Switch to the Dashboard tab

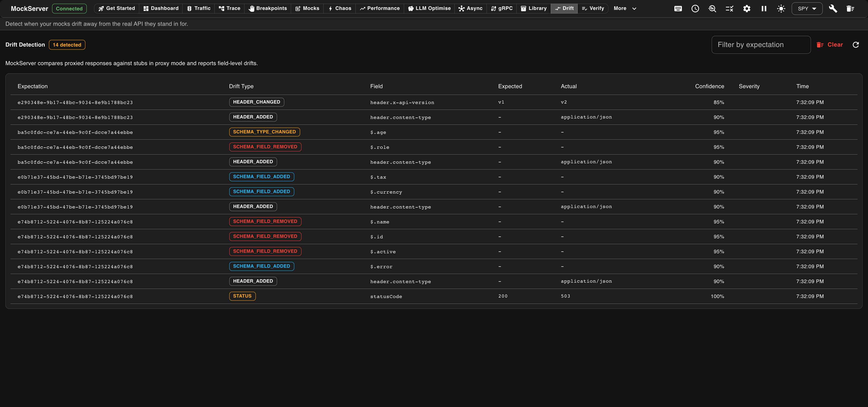(161, 8)
